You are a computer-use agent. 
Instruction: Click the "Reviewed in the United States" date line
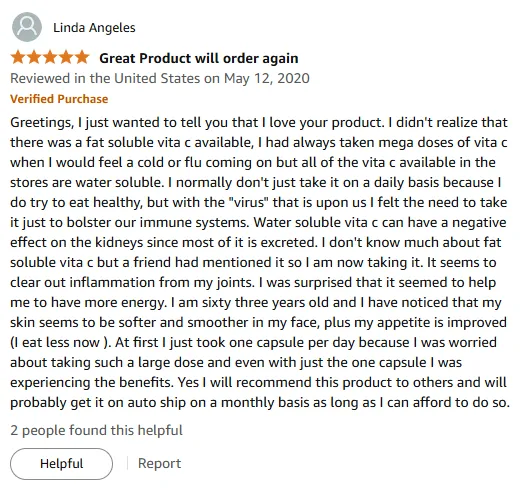[160, 79]
